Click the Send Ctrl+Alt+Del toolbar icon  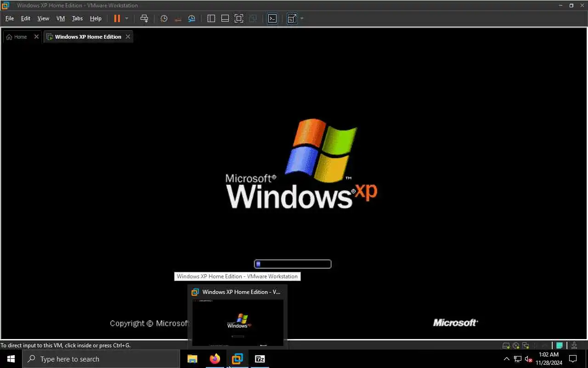coord(144,18)
